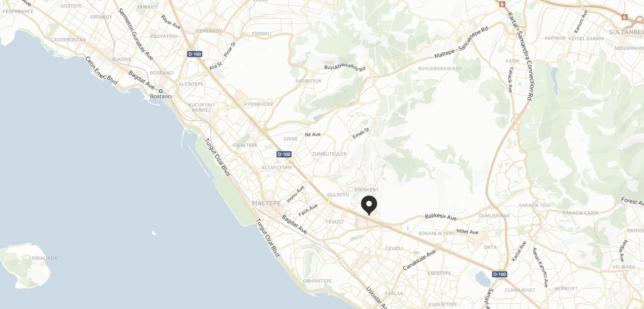Viewport: 644px width, 309px height.
Task: Click the toll icon above Kartal-Samandira Connection Rd
Action: 502,4
